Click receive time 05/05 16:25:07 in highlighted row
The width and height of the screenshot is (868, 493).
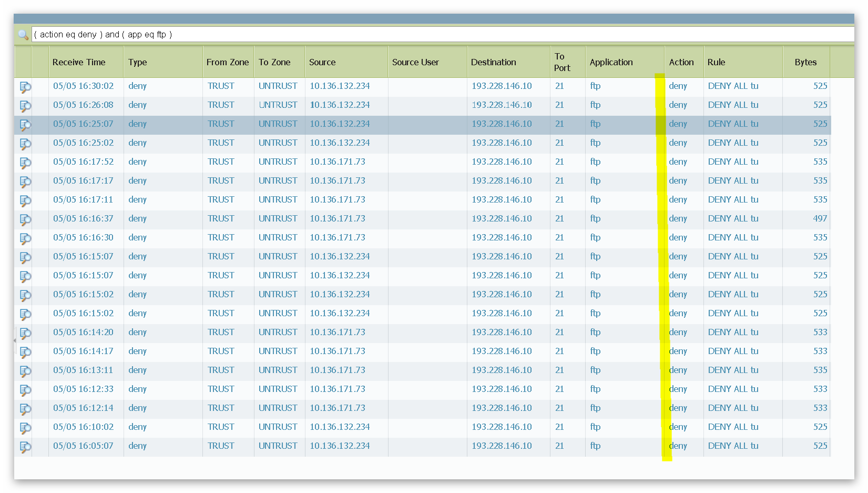[x=83, y=124]
